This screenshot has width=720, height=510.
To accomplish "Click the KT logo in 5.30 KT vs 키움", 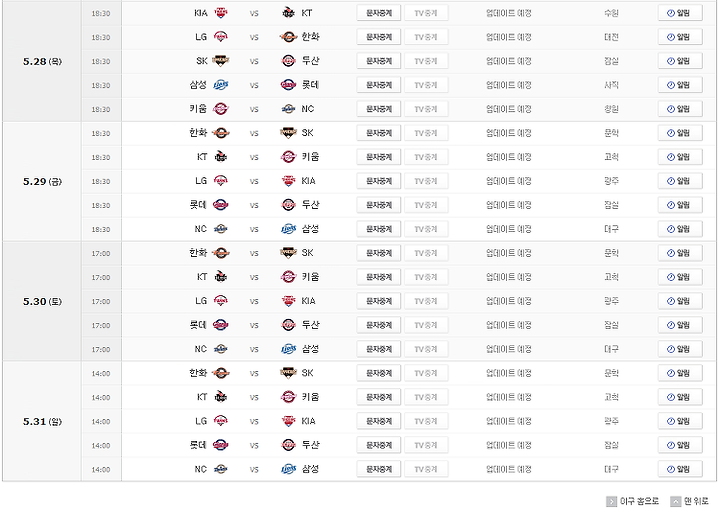I will (x=221, y=277).
